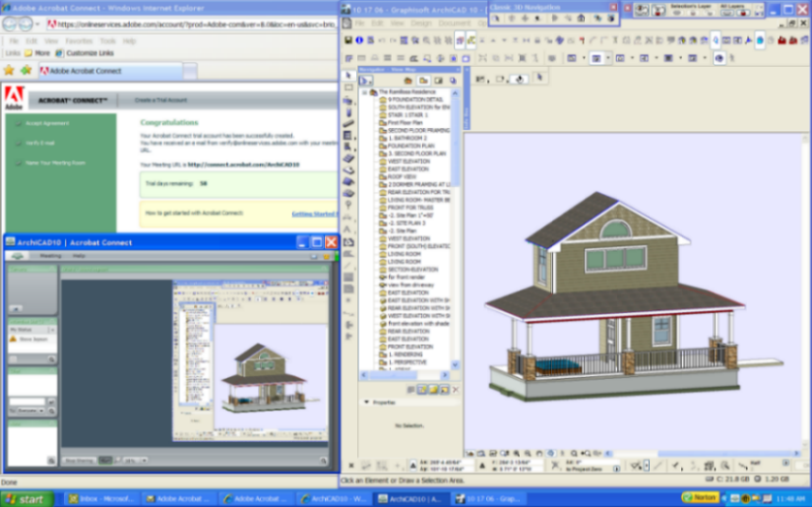Click Acrobat Connect green logo button in meeting window
This screenshot has width=812, height=507.
pyautogui.click(x=18, y=256)
